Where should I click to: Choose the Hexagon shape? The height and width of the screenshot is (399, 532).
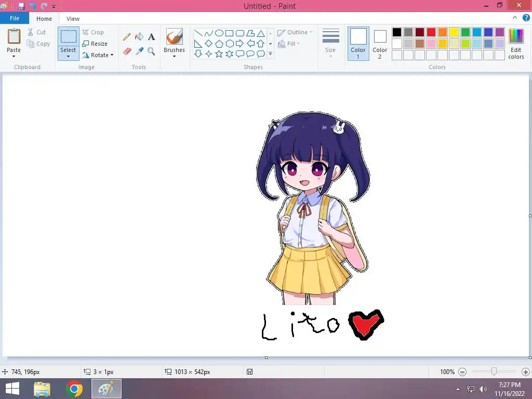point(229,44)
